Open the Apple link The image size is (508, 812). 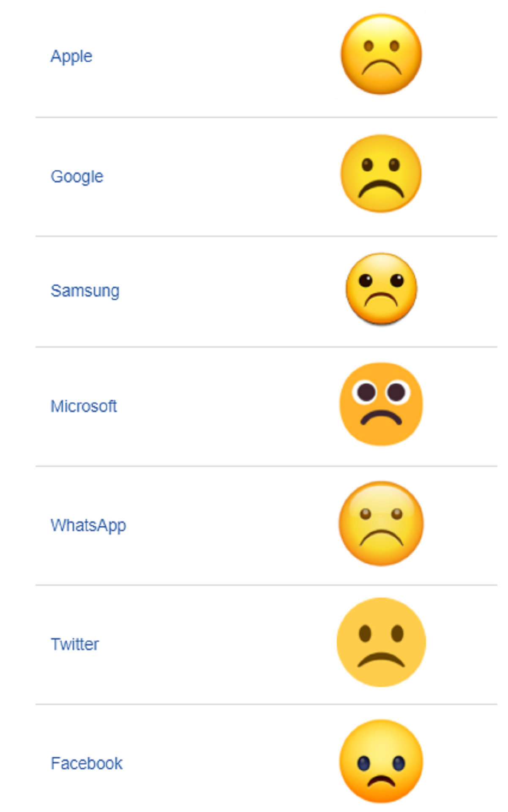coord(71,57)
